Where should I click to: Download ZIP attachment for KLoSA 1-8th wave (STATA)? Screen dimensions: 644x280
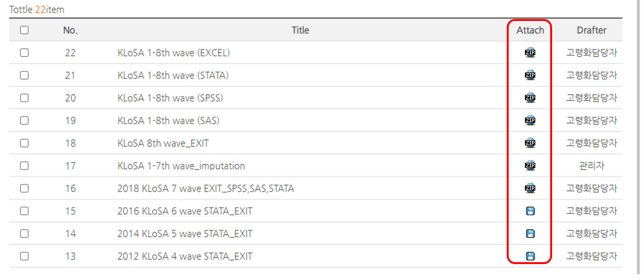pyautogui.click(x=530, y=75)
